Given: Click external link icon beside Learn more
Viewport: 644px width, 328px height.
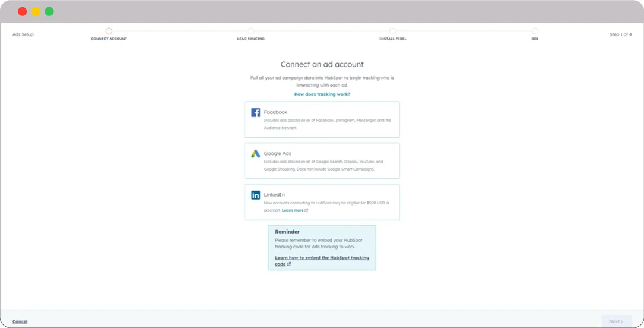Looking at the screenshot, I should [x=306, y=210].
